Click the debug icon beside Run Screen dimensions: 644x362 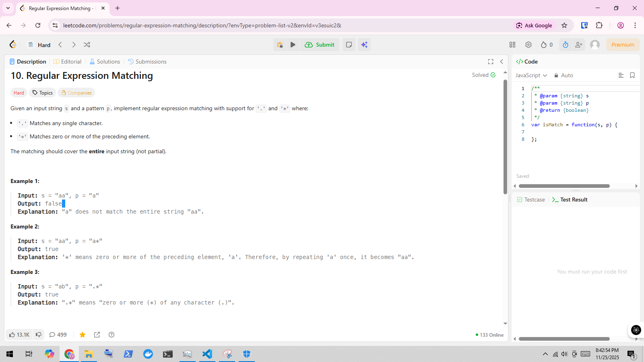280,45
